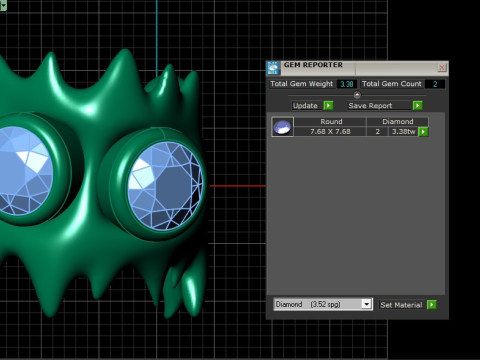This screenshot has width=480, height=360.
Task: Close the Gem Reporter window
Action: point(442,68)
